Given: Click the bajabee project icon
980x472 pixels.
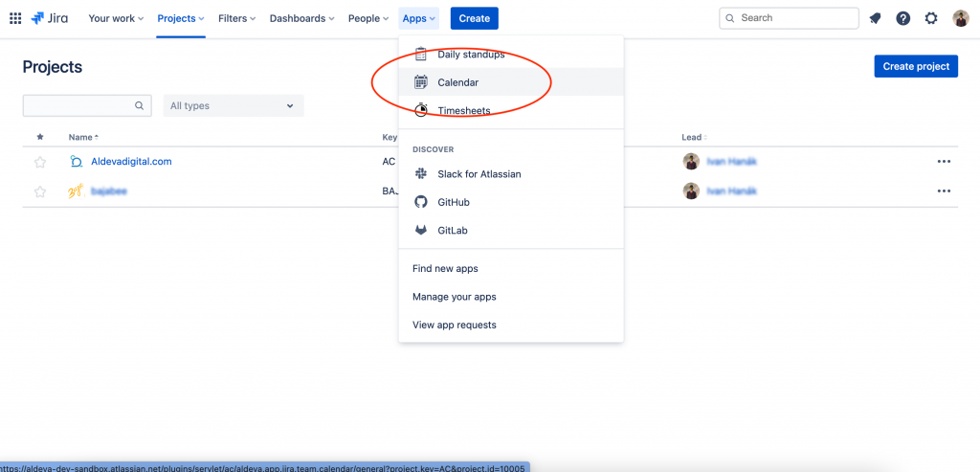Looking at the screenshot, I should 77,191.
